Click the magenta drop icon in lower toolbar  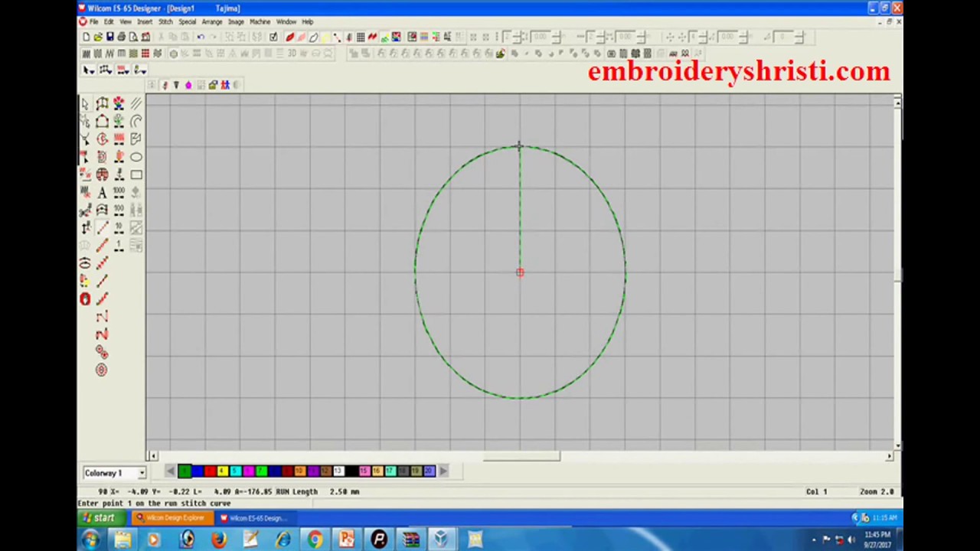point(188,85)
